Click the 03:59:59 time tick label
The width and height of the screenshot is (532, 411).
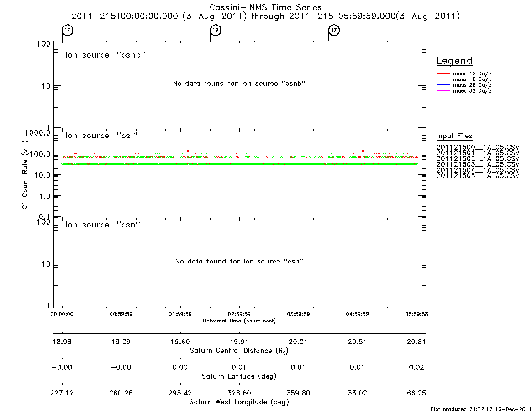(x=298, y=314)
